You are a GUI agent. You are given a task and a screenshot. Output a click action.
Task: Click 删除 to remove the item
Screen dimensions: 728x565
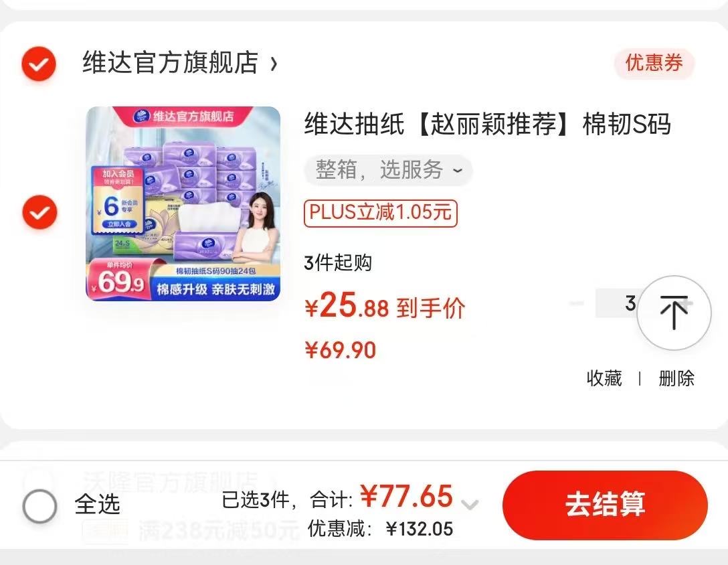[x=676, y=378]
